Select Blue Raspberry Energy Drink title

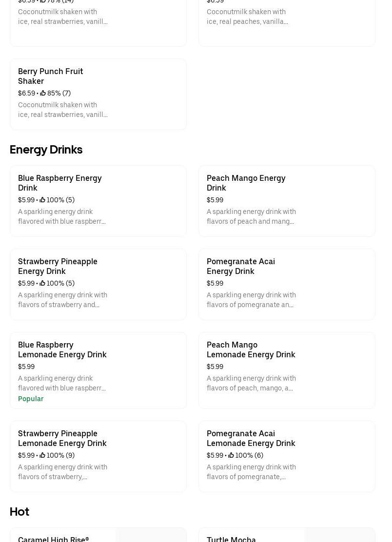59,183
